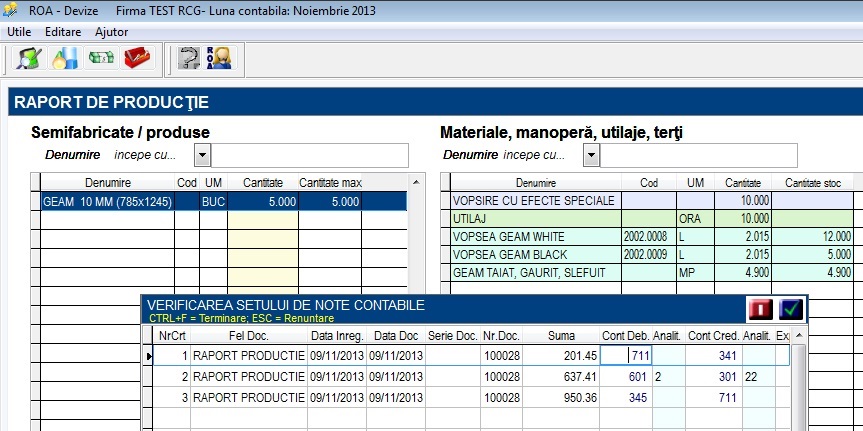The width and height of the screenshot is (863, 431).
Task: Select the VOPSEA GEAM WHITE row
Action: click(x=652, y=237)
